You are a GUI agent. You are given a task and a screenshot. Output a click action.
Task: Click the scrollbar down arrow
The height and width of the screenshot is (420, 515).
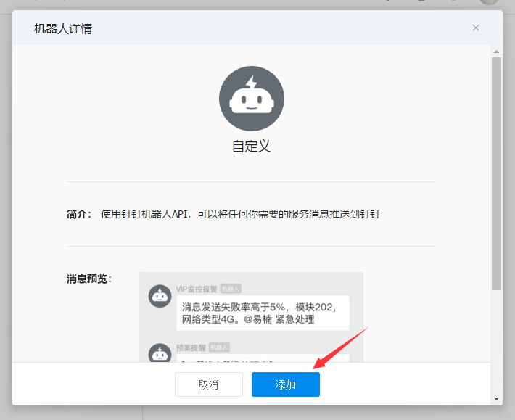point(496,399)
